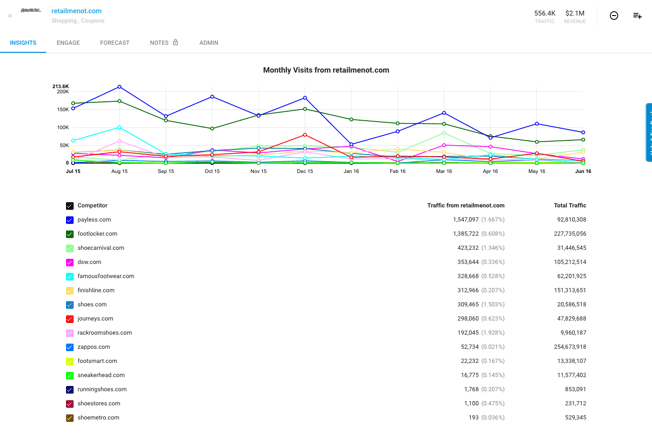Toggle the rackroomshoes.com checkbox
The image size is (652, 436).
tap(70, 333)
